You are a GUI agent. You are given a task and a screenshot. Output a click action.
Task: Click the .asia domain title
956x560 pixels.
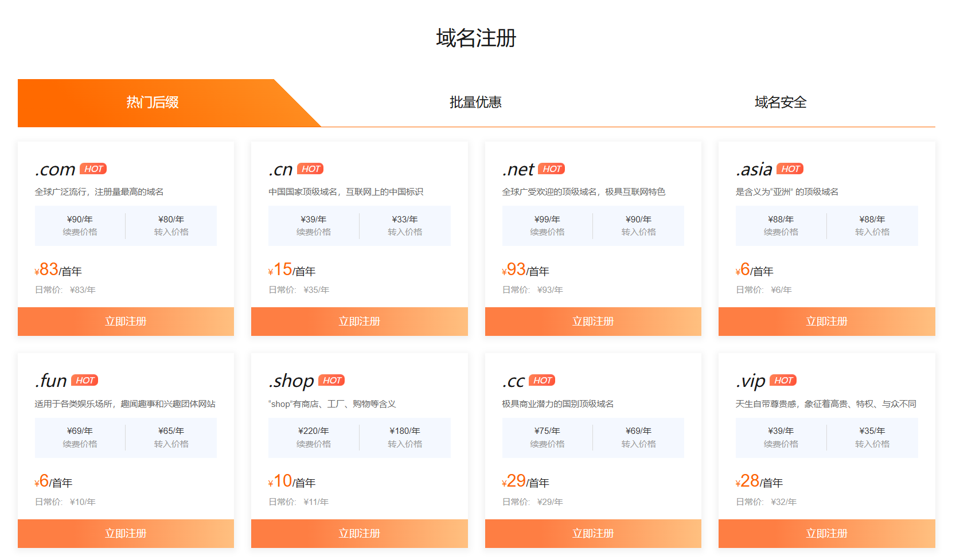click(x=754, y=170)
